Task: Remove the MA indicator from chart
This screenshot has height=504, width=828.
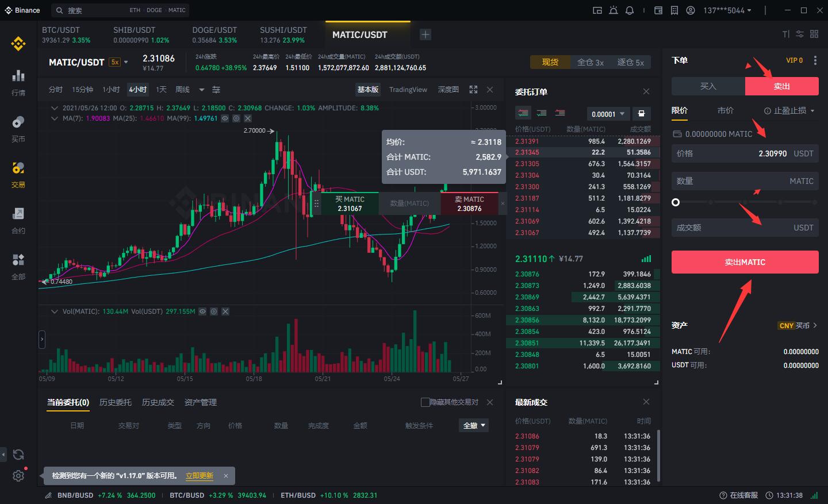Action: 248,118
